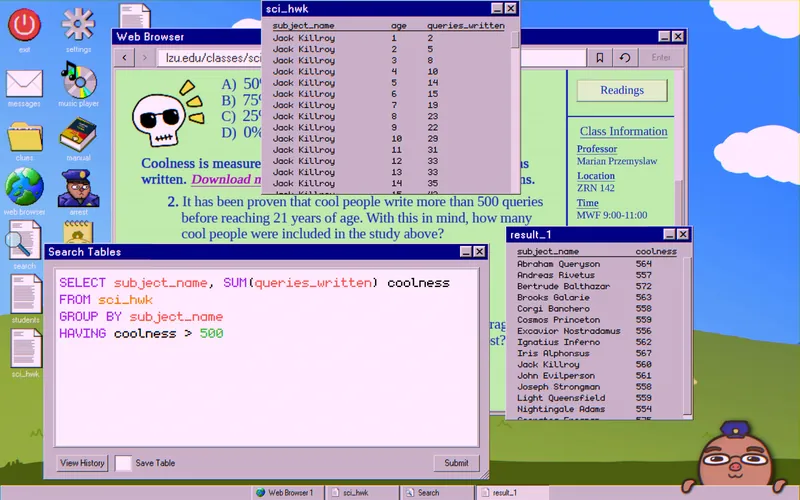
Task: Open the clues folder icon
Action: tap(24, 137)
